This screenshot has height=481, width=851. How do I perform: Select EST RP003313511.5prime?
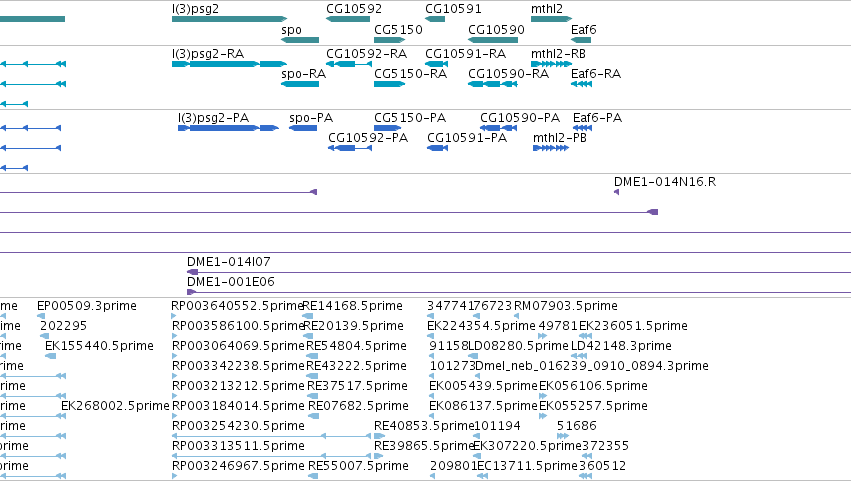[x=238, y=446]
